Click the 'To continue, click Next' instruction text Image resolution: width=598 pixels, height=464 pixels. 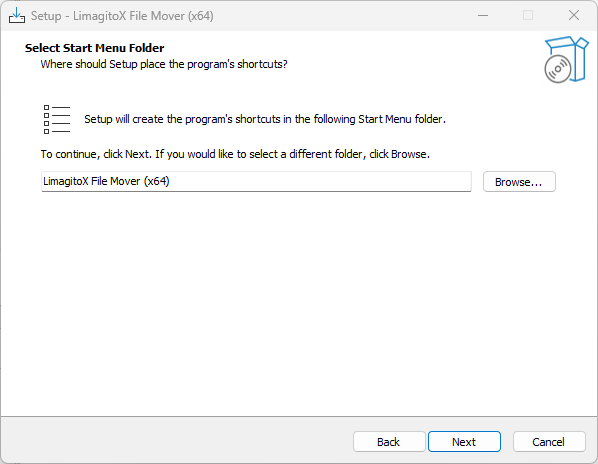[x=235, y=154]
